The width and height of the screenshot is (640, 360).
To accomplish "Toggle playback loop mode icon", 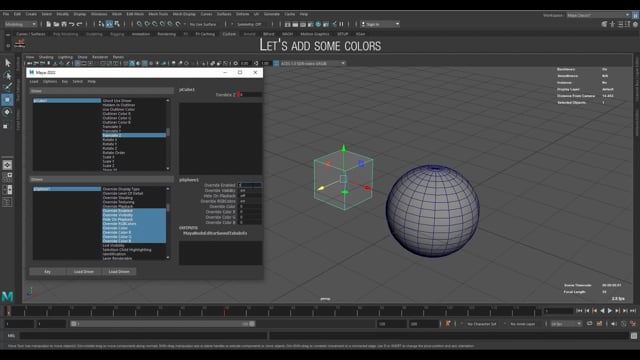I will tap(590, 324).
